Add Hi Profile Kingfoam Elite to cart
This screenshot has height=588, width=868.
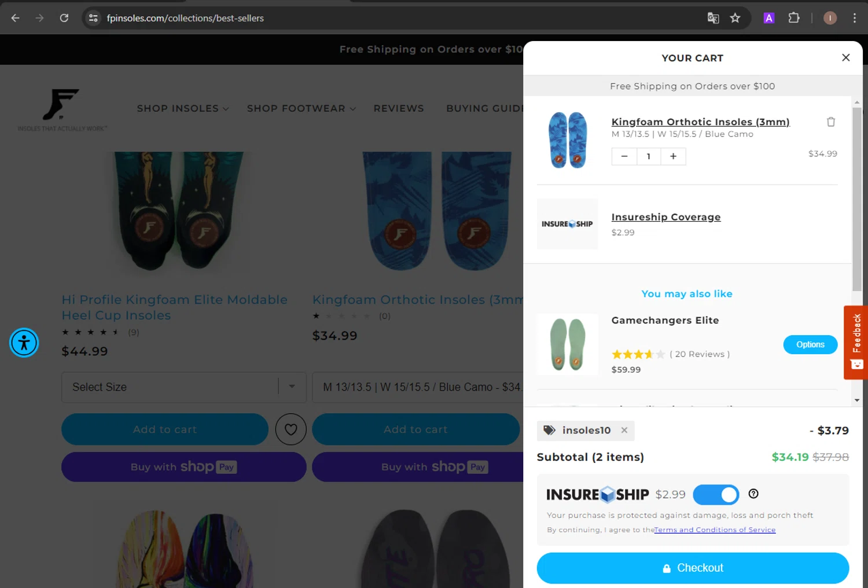tap(165, 429)
